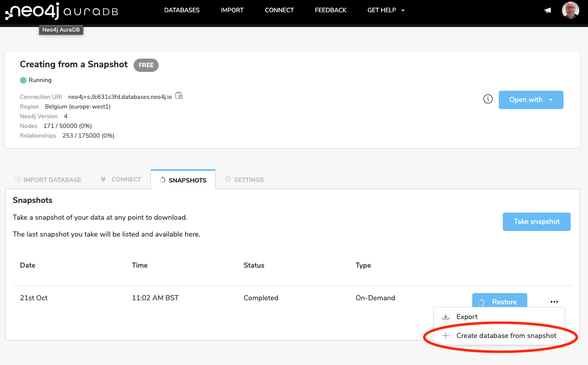Expand the Open with dropdown
This screenshot has height=365, width=588.
(x=531, y=100)
